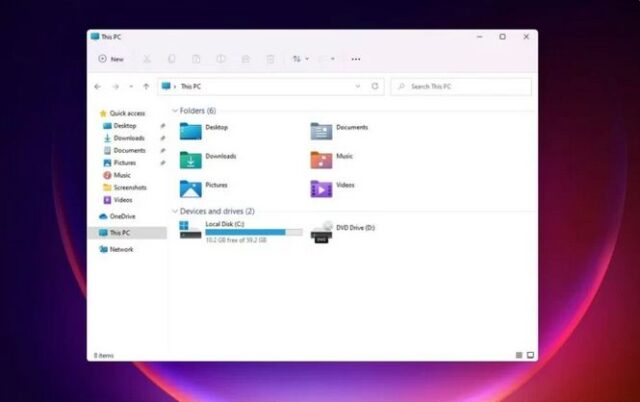This screenshot has width=640, height=402.
Task: Toggle the pin next to sidebar Downloads
Action: [163, 138]
